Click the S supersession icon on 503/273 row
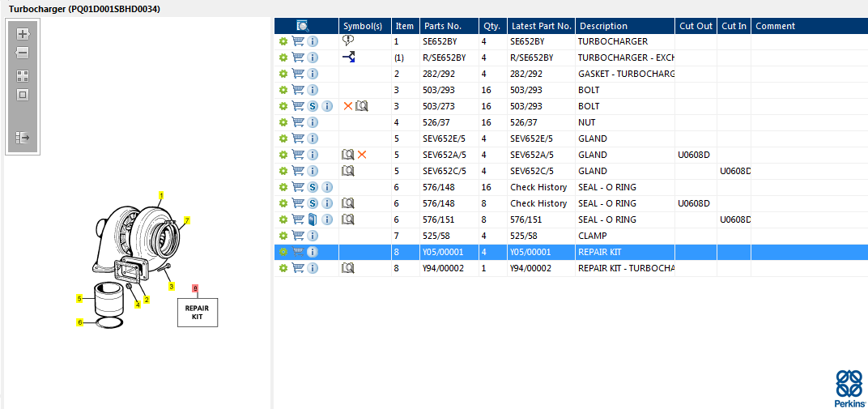 coord(313,106)
